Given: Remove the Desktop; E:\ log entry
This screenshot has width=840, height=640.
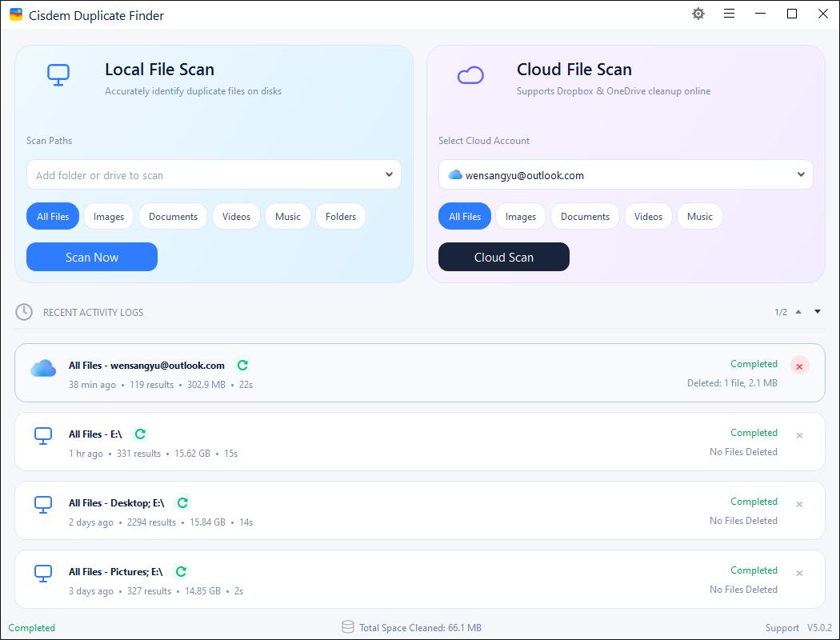Looking at the screenshot, I should (x=799, y=504).
